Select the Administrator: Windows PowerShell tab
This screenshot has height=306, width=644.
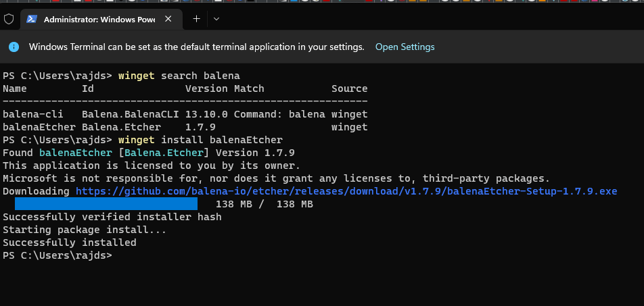[99, 20]
